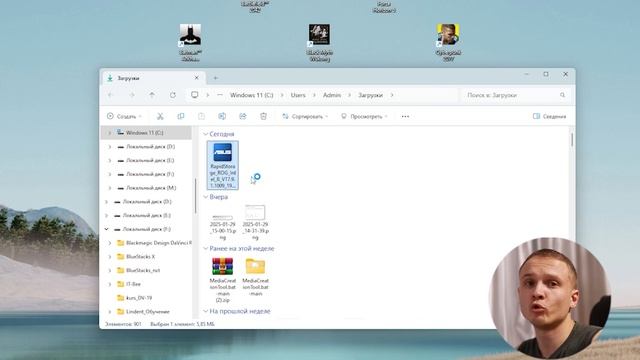The image size is (640, 360).
Task: Expand the Lindent_Обучение folder chevron
Action: click(x=109, y=311)
